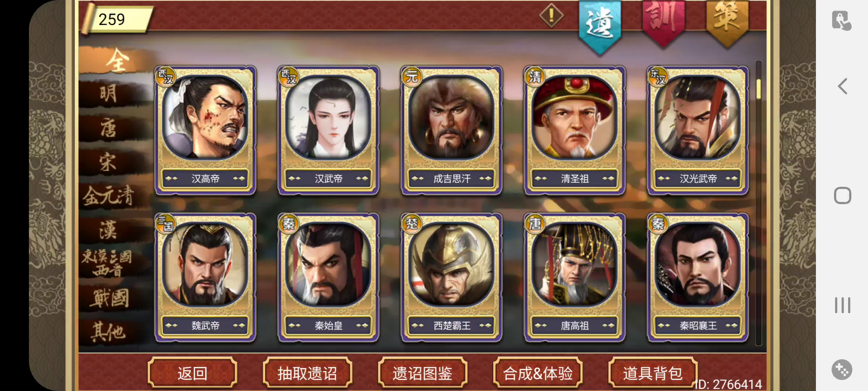This screenshot has height=391, width=868.
Task: Select the 秦始皇 emperor card
Action: [x=328, y=278]
